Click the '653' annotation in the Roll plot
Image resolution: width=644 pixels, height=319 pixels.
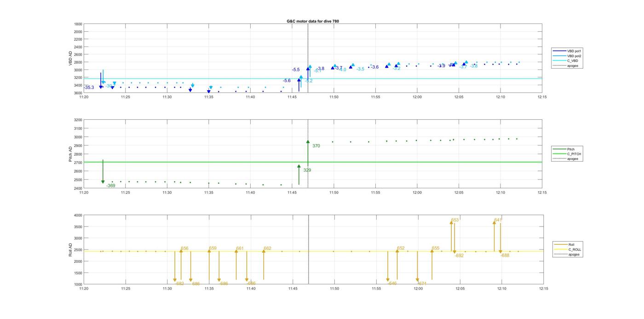pos(455,220)
